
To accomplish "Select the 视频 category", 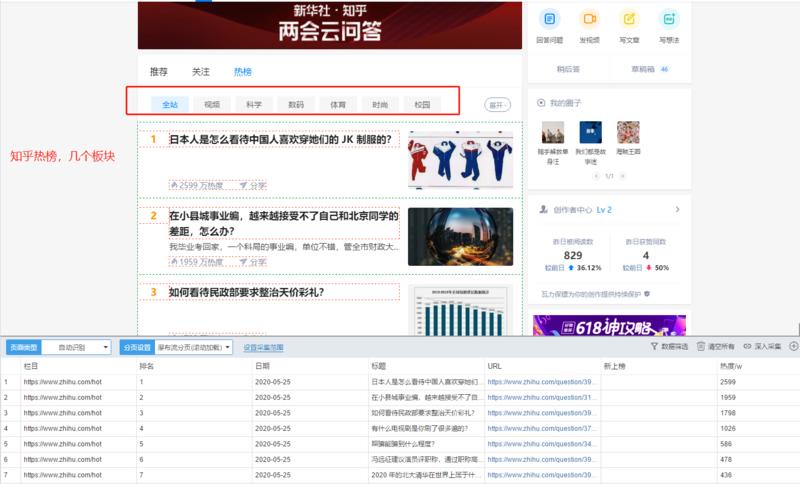I will (x=212, y=105).
